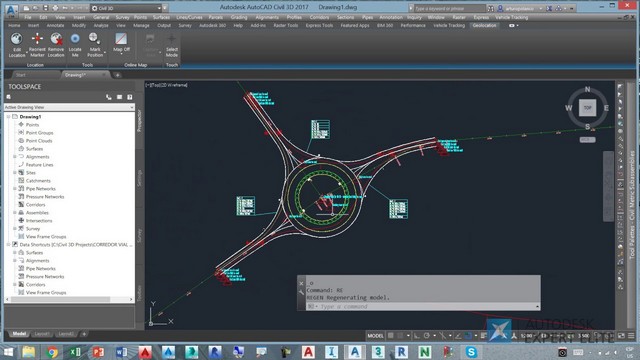640x360 pixels.
Task: Expand the Alignments tree node
Action: click(15, 157)
